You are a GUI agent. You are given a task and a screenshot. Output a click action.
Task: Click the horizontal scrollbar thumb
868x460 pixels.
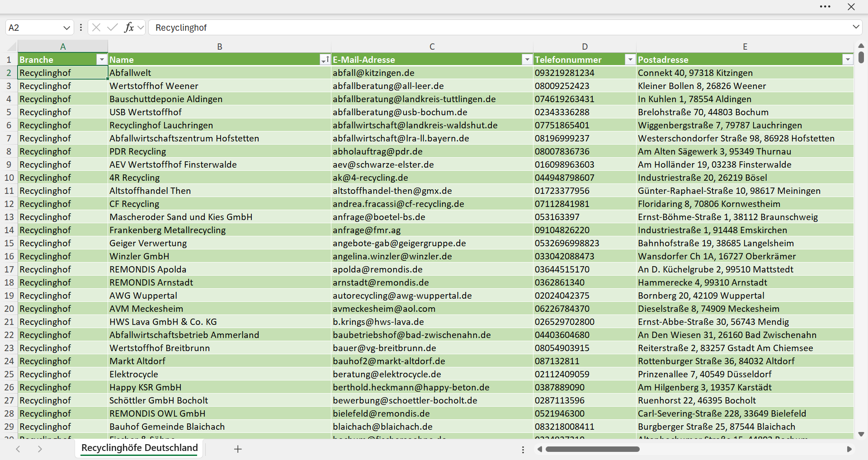pyautogui.click(x=593, y=449)
